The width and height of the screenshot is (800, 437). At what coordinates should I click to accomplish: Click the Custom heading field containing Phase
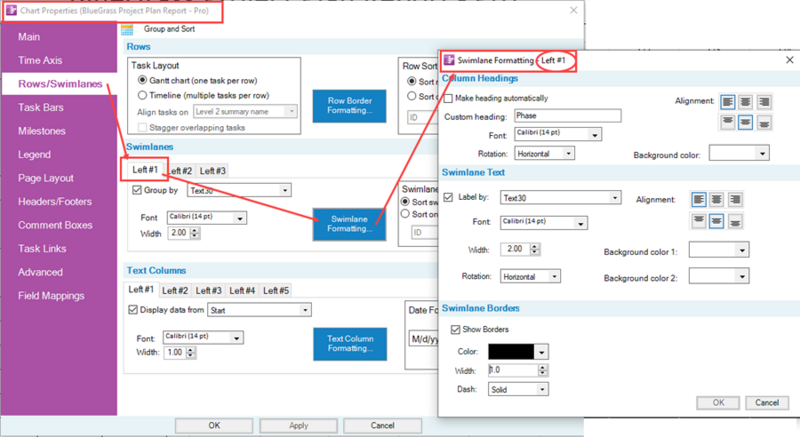click(567, 116)
